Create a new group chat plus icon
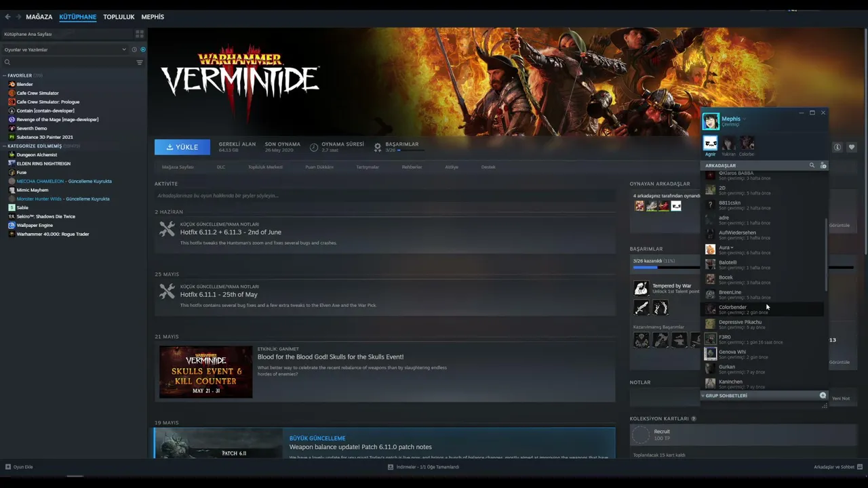868x488 pixels. coord(823,396)
